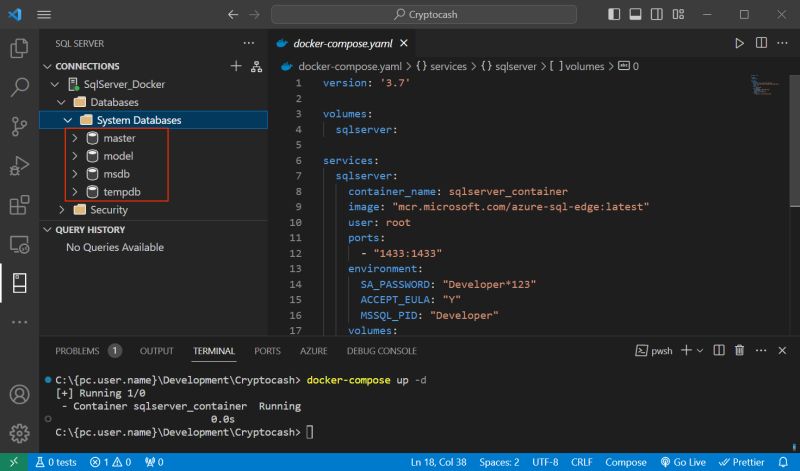This screenshot has height=471, width=800.
Task: Click Ln 18, Col 38 go-to-line
Action: coord(438,462)
